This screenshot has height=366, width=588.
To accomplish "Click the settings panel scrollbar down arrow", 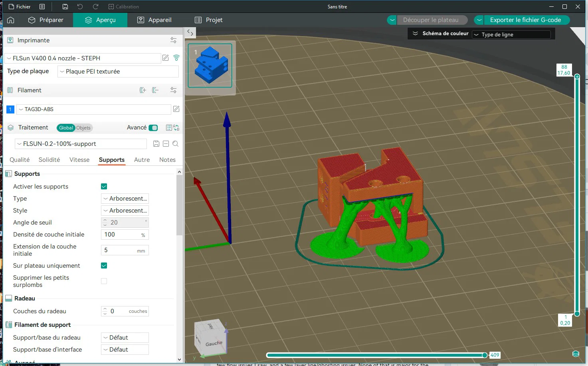I will pyautogui.click(x=179, y=359).
